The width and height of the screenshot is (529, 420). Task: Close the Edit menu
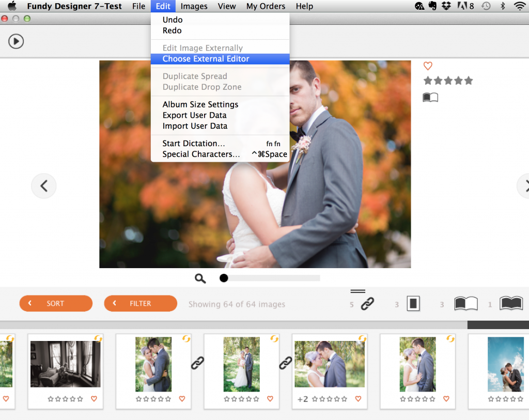click(163, 6)
